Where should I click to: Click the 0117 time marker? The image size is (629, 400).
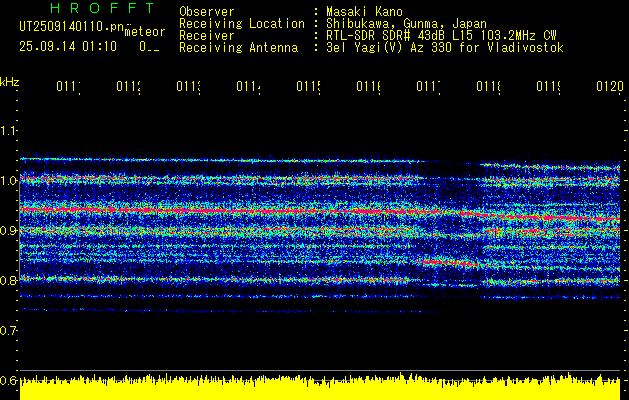point(428,86)
